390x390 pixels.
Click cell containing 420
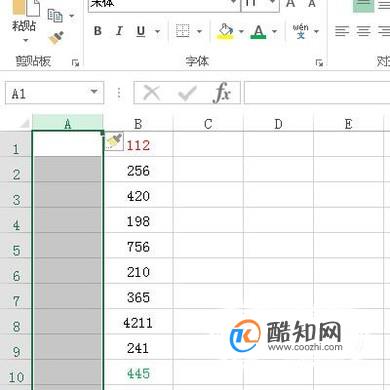[x=138, y=195]
